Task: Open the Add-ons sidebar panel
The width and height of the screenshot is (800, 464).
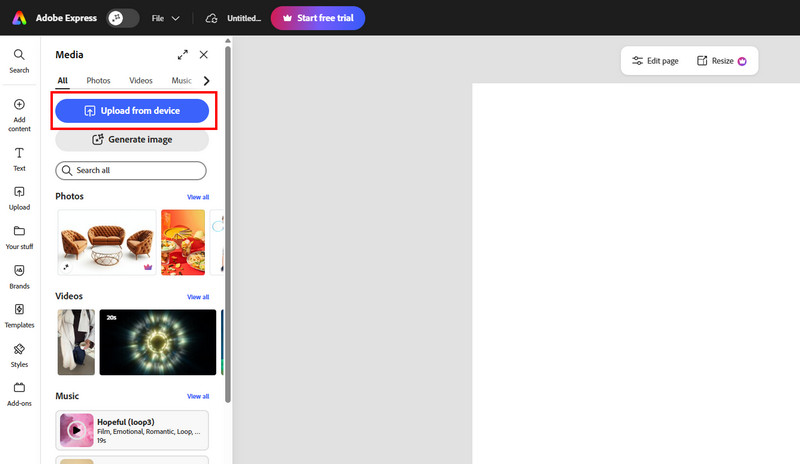Action: (x=19, y=395)
